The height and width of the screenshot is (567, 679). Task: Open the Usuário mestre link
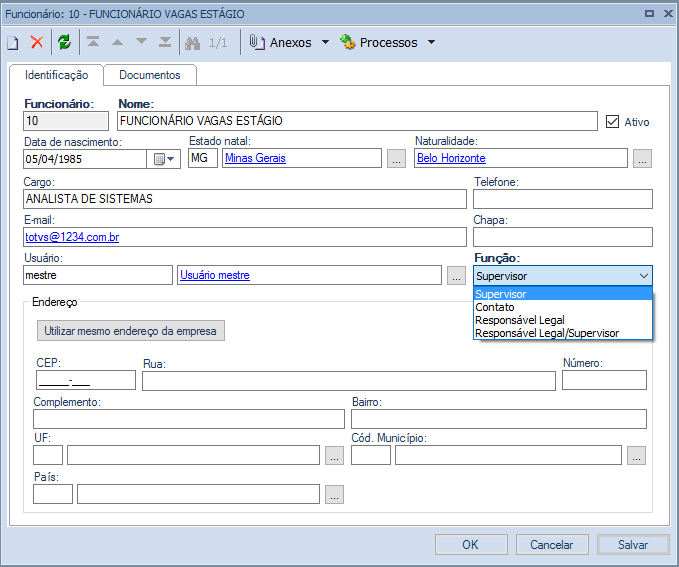215,275
